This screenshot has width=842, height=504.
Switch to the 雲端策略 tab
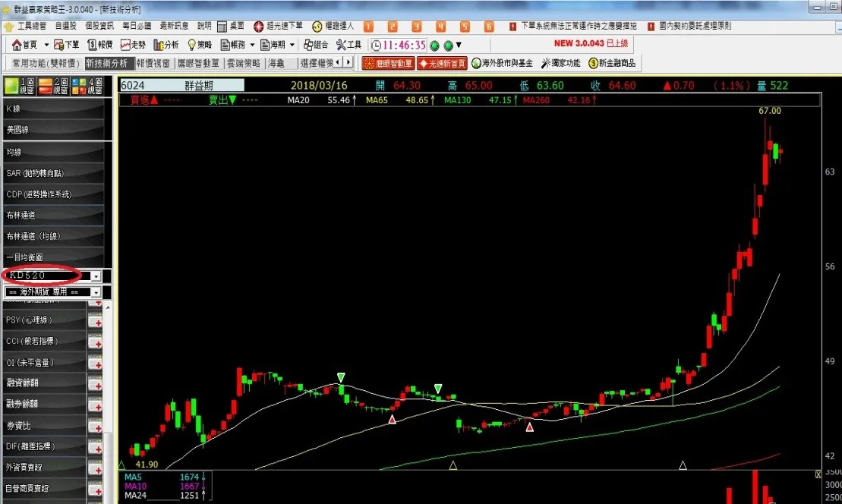pos(243,63)
